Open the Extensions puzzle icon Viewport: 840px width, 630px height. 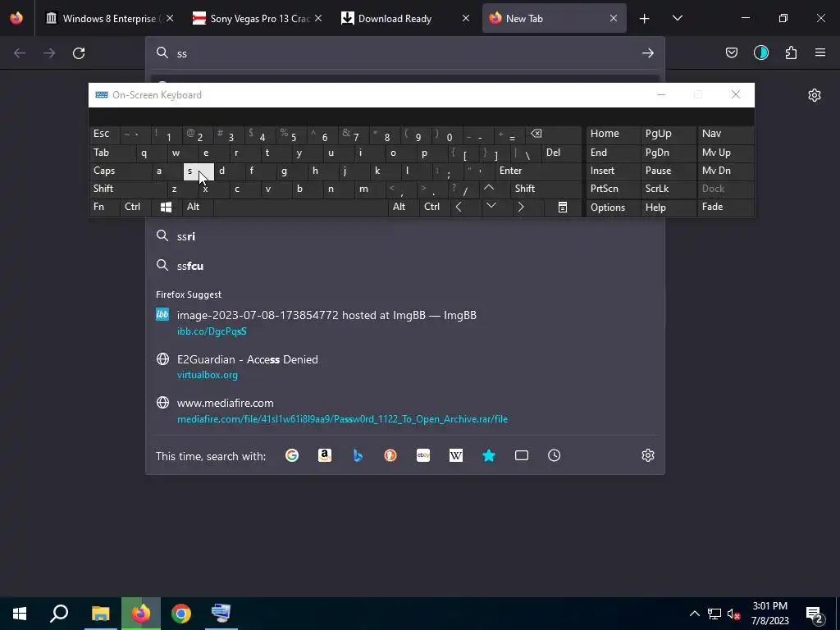(791, 52)
